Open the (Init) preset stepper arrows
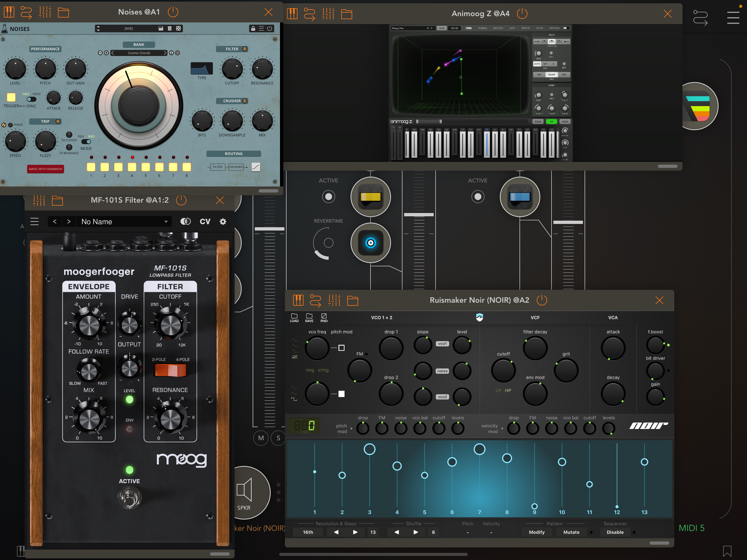The height and width of the screenshot is (560, 747). [98, 28]
